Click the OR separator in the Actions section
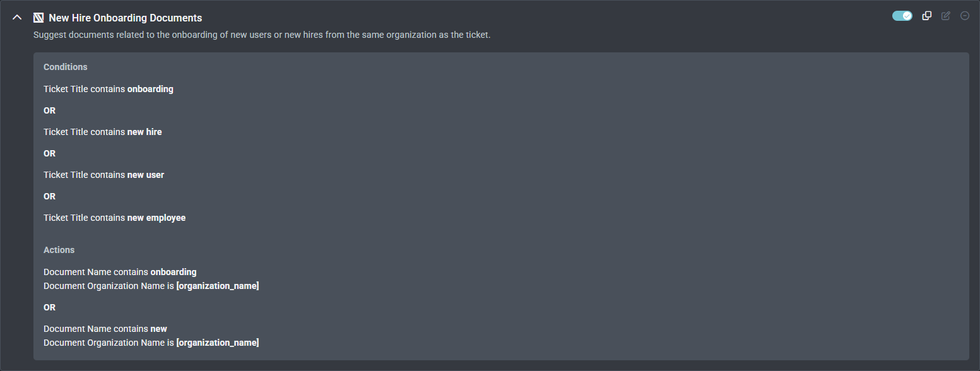Screen dimensions: 980x371 50,307
